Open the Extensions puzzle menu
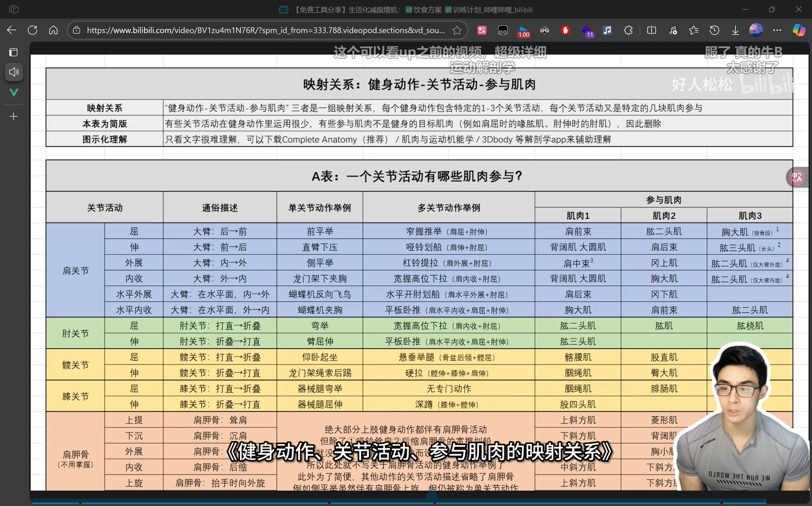Image resolution: width=812 pixels, height=506 pixels. (628, 30)
